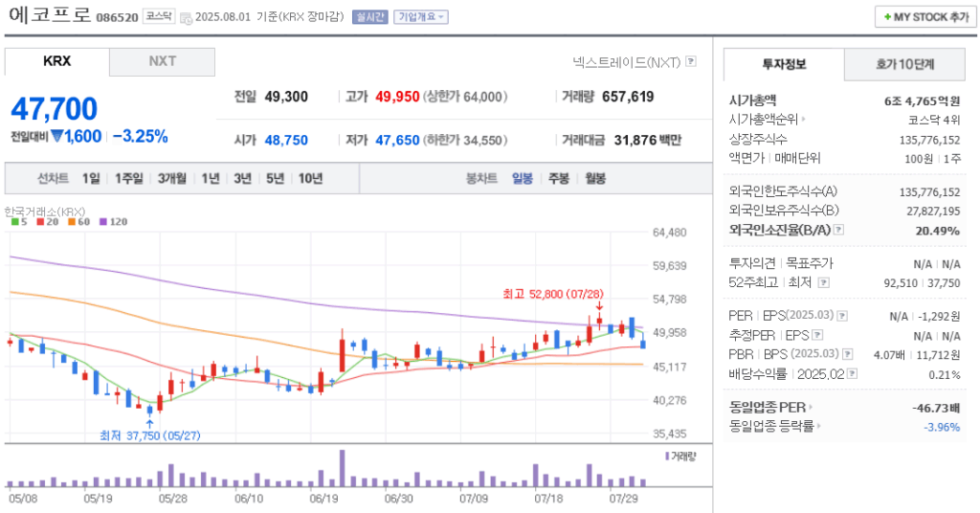Switch to the NXT tab
Screen dimensions: 980x513
pos(163,61)
